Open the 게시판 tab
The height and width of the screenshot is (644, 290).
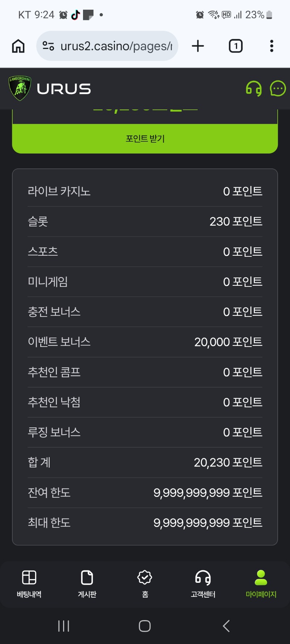87,584
